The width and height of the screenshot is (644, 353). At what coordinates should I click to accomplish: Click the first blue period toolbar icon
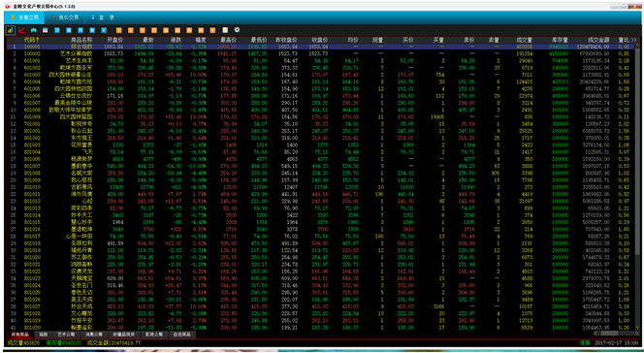(x=57, y=30)
